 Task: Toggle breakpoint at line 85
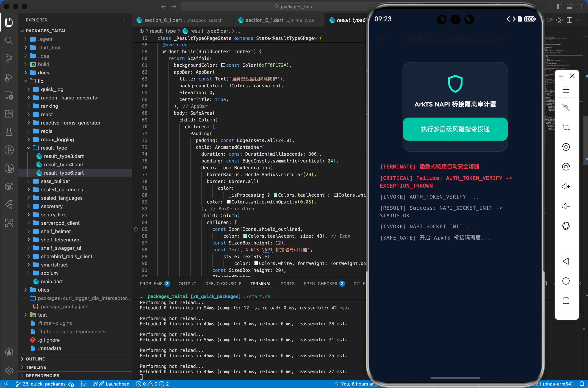136,229
